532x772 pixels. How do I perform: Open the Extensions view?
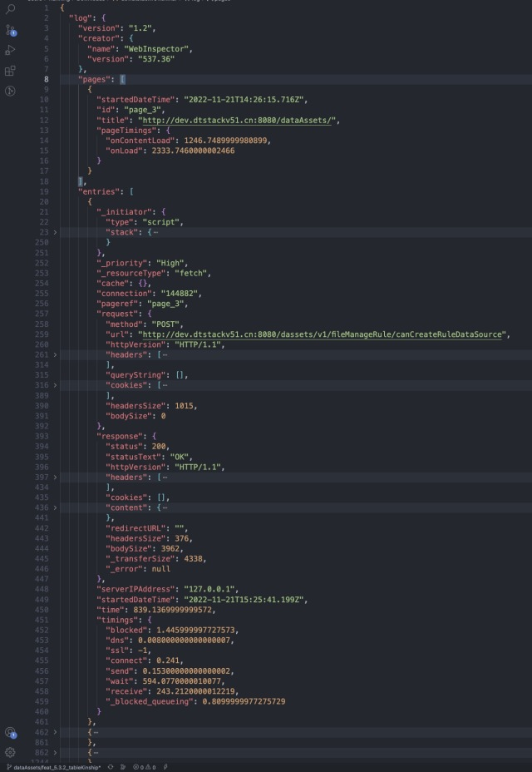pos(10,71)
